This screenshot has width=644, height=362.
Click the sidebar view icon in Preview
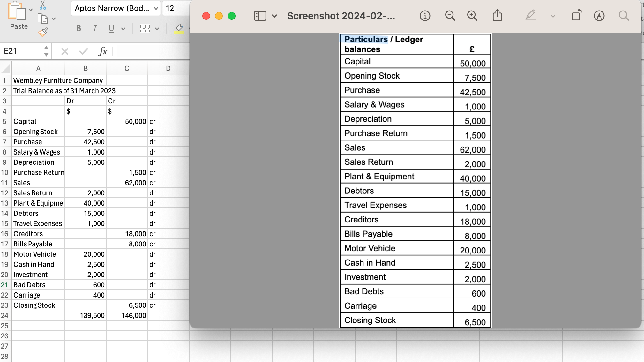point(260,15)
